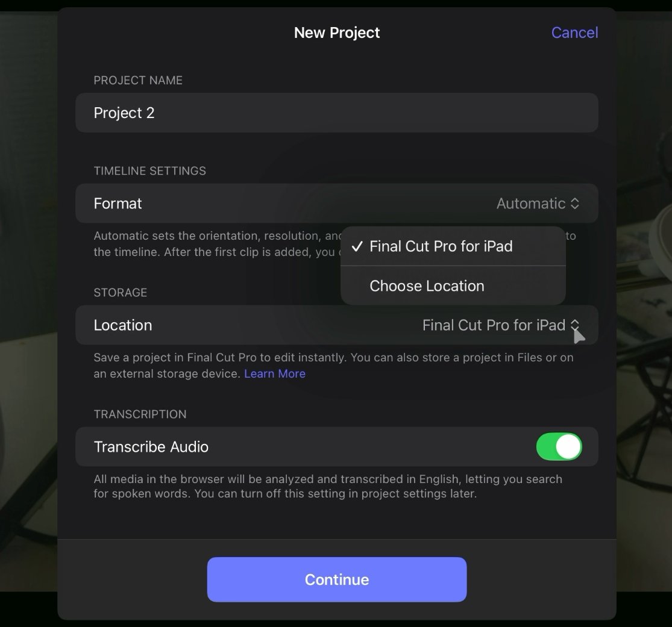Cancel the New Project dialog

tap(574, 32)
